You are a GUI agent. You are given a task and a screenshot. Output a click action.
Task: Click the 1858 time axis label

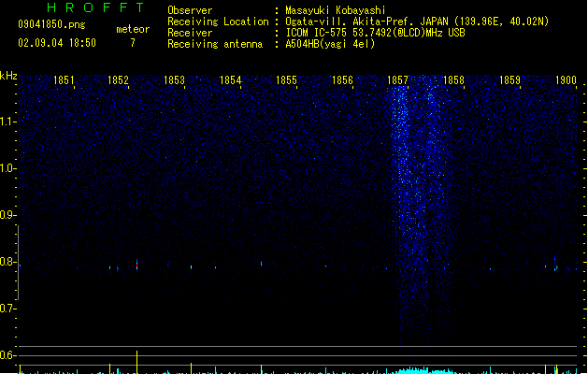coord(453,80)
